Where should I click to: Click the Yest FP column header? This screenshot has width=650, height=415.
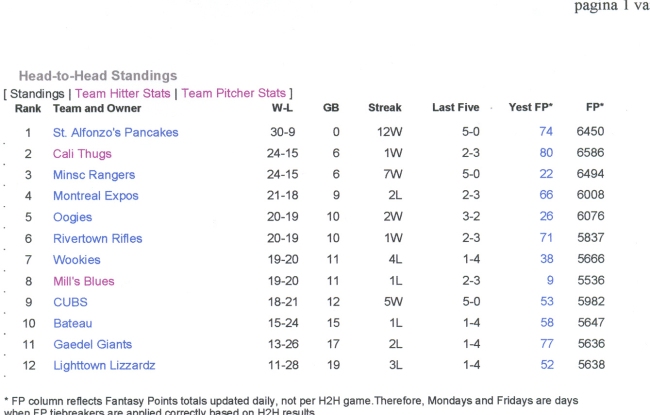click(531, 107)
